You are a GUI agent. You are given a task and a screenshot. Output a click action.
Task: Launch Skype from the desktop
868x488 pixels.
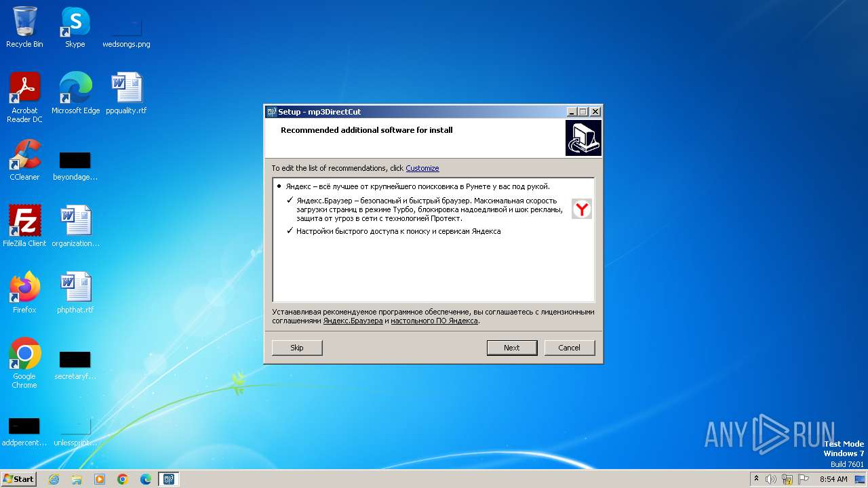tap(75, 27)
